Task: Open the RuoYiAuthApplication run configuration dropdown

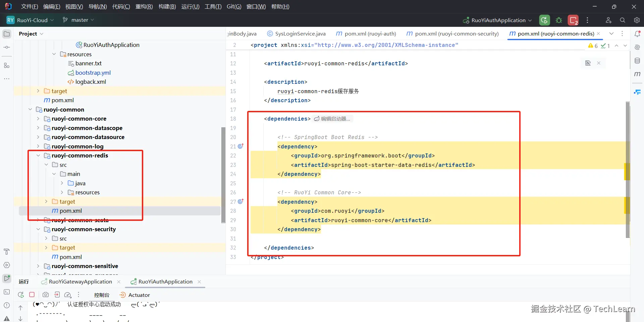Action: [x=497, y=20]
